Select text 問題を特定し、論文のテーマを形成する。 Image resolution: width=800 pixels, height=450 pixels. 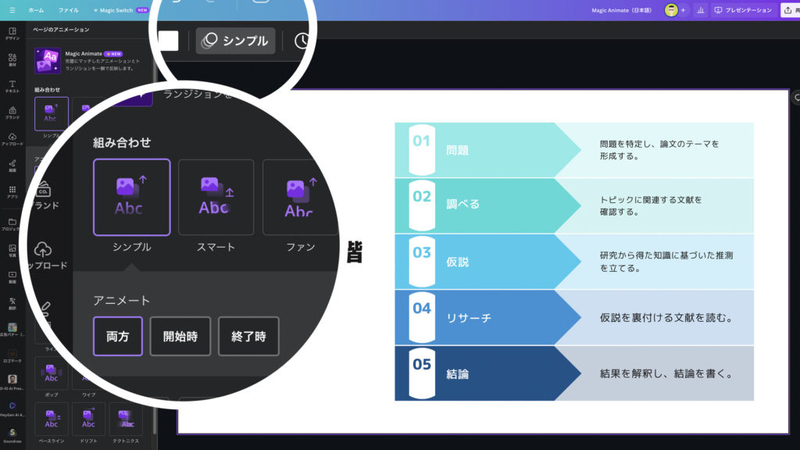659,150
